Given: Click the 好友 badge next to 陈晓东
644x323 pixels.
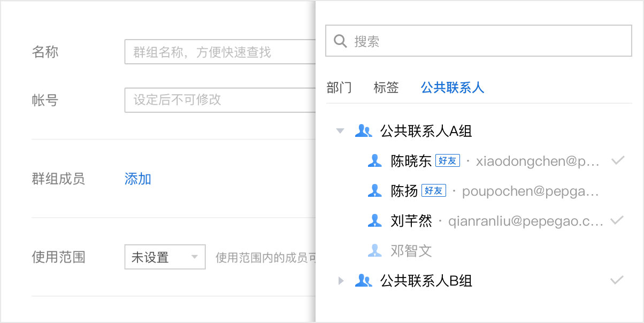Looking at the screenshot, I should 448,160.
